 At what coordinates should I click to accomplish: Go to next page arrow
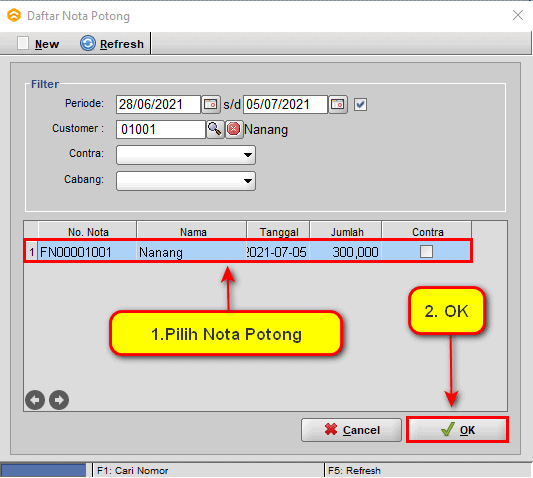click(x=59, y=400)
